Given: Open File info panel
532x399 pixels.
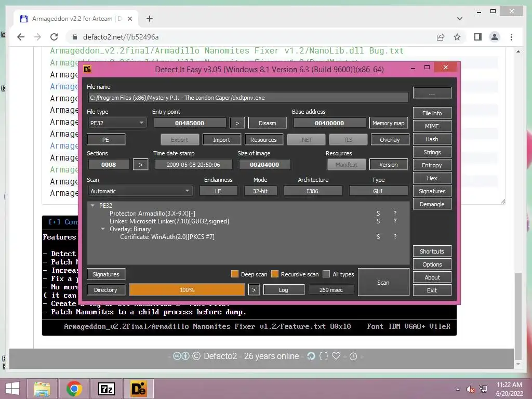Looking at the screenshot, I should 432,113.
